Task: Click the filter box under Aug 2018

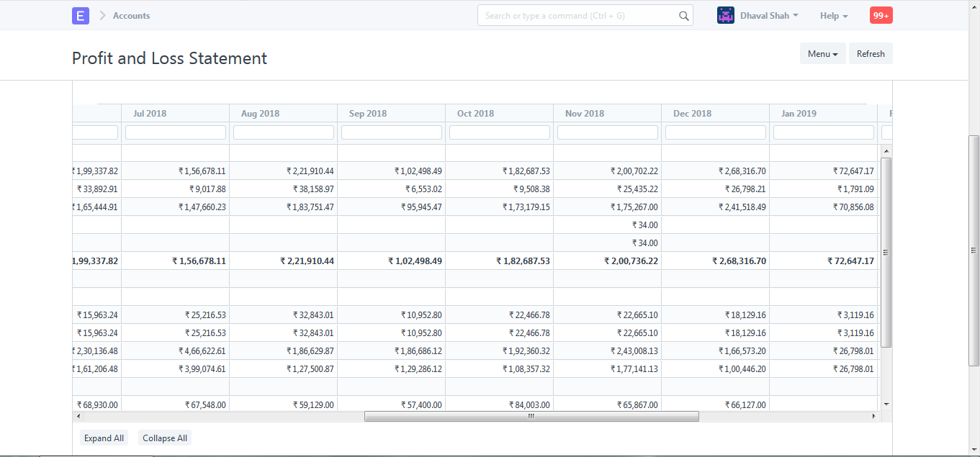Action: tap(284, 132)
